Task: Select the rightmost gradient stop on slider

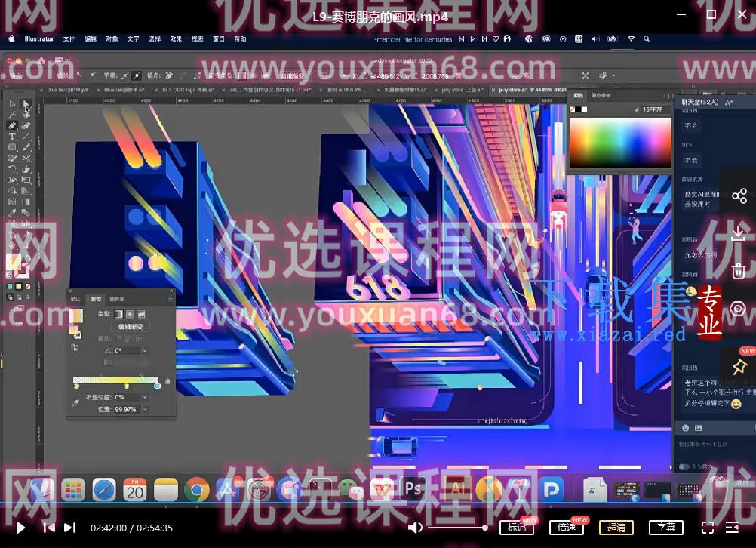Action: (x=157, y=386)
